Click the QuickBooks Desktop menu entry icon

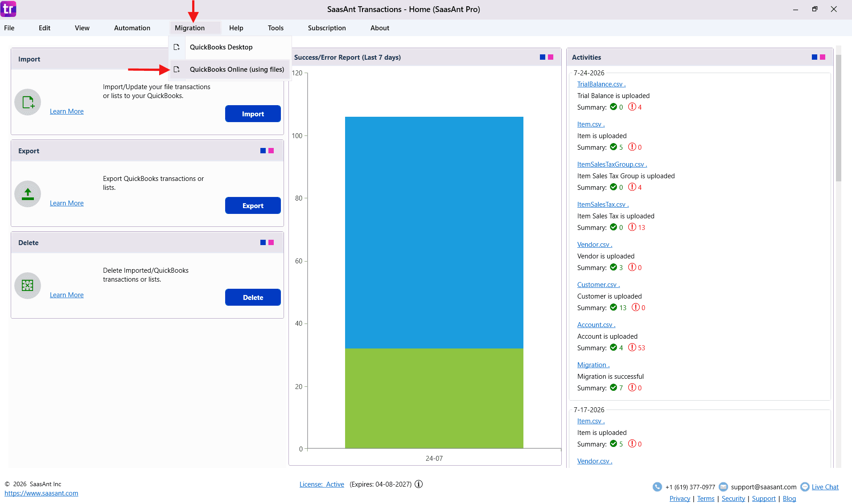coord(177,47)
